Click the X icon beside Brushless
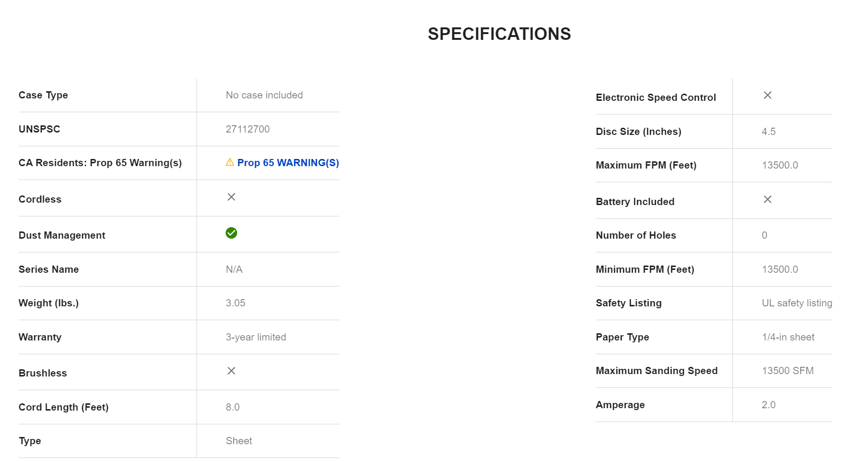The width and height of the screenshot is (868, 461). coord(231,371)
